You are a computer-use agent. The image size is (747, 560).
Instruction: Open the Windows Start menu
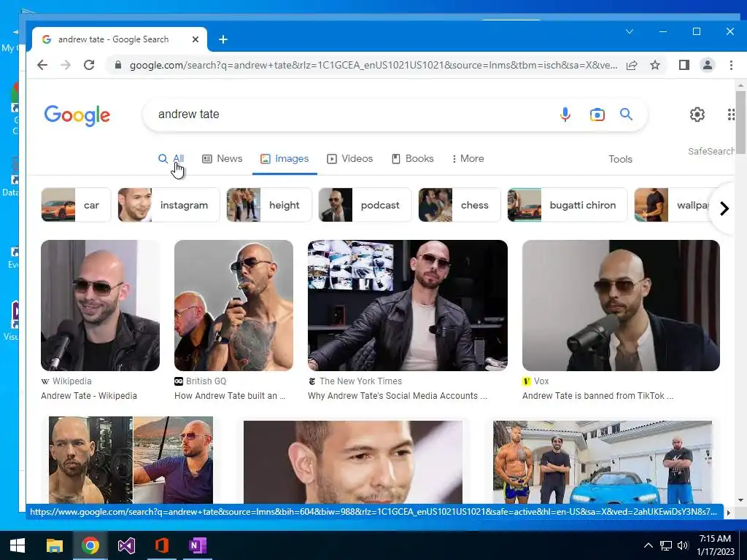click(x=18, y=545)
